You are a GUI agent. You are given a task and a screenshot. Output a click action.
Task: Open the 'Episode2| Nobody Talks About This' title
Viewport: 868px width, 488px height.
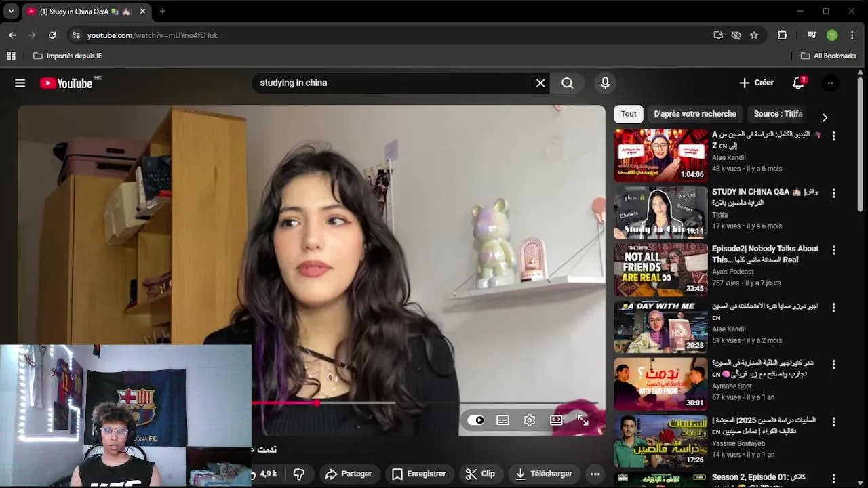click(765, 254)
